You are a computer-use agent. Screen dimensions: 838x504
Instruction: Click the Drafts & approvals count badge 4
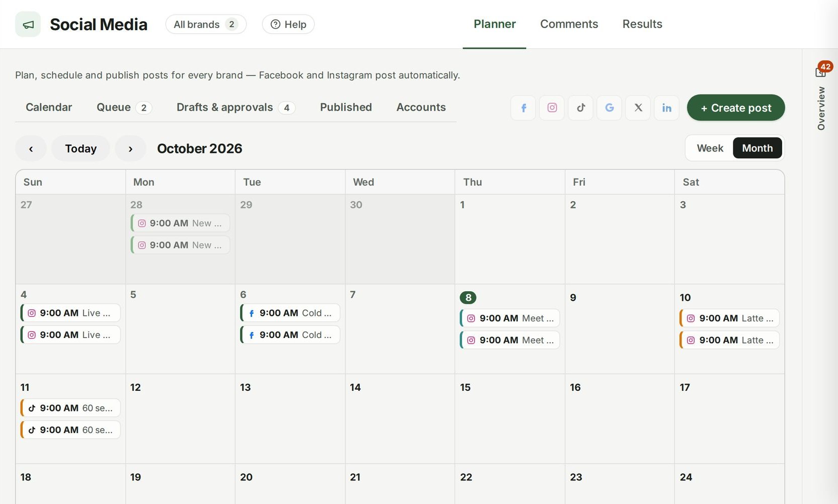pos(286,108)
